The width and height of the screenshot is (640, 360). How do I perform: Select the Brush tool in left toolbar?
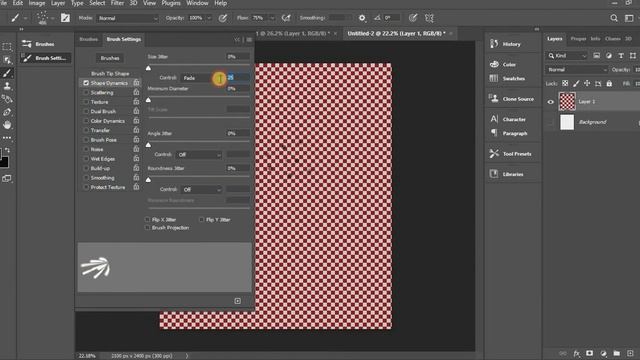point(7,73)
